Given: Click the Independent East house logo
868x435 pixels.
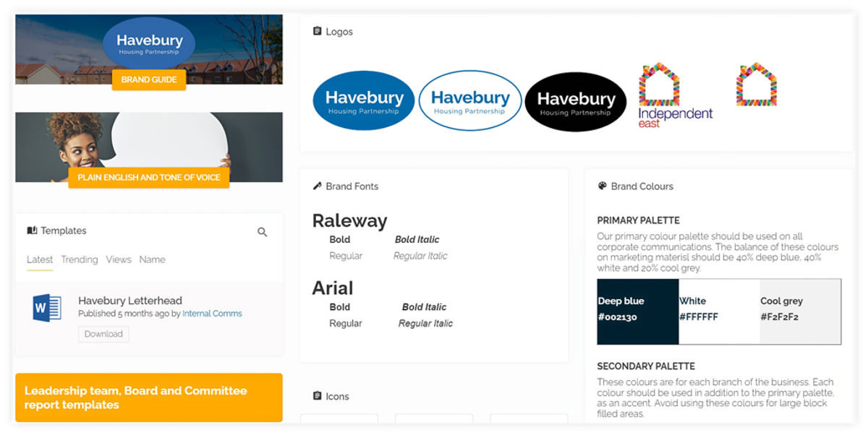Looking at the screenshot, I should [x=658, y=94].
